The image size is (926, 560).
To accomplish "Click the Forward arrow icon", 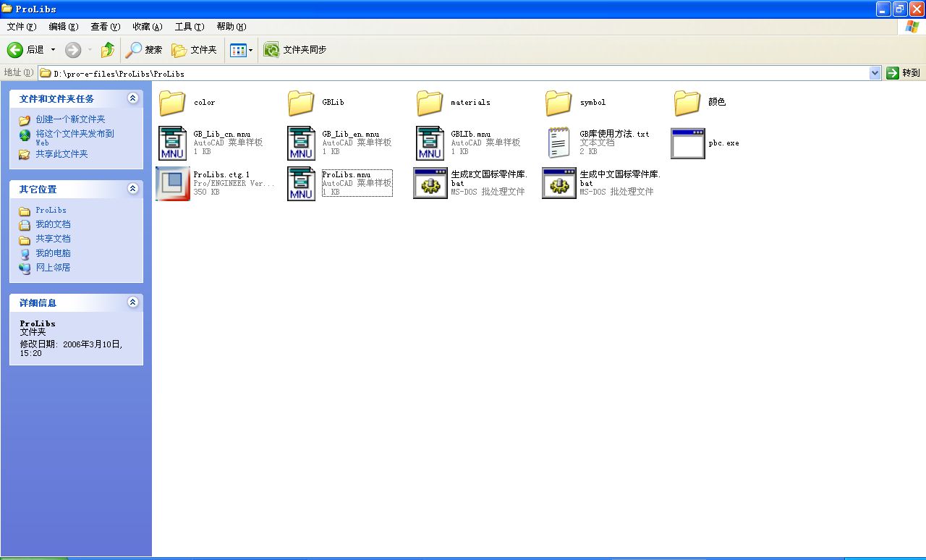I will (73, 50).
